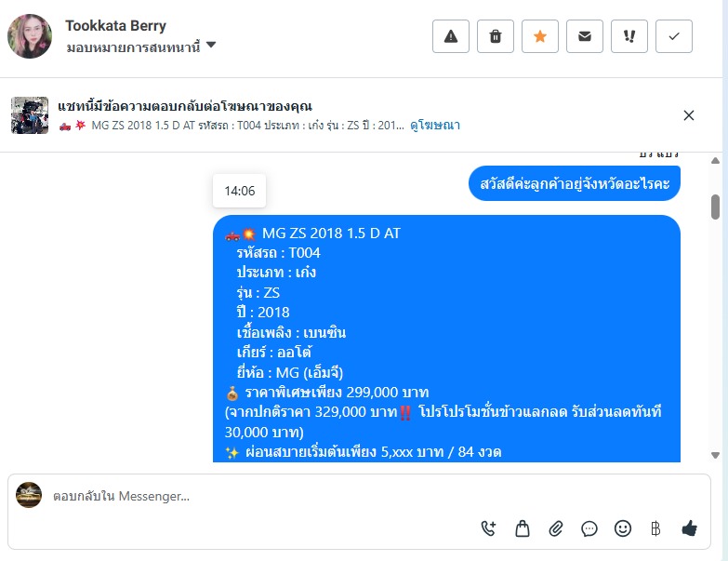Open the emoji picker smiley icon

(x=623, y=528)
